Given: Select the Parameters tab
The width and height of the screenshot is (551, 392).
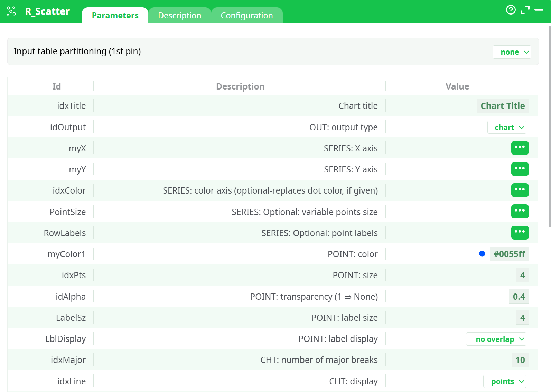Looking at the screenshot, I should tap(115, 16).
